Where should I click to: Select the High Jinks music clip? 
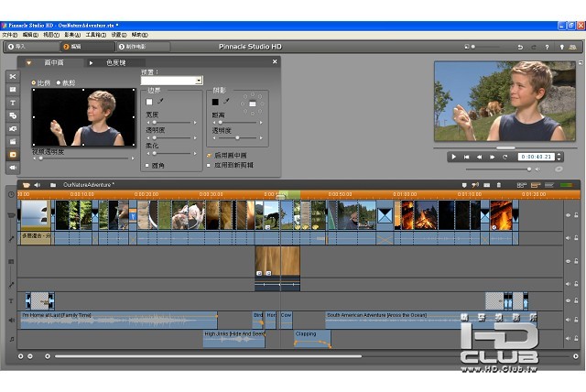point(234,339)
